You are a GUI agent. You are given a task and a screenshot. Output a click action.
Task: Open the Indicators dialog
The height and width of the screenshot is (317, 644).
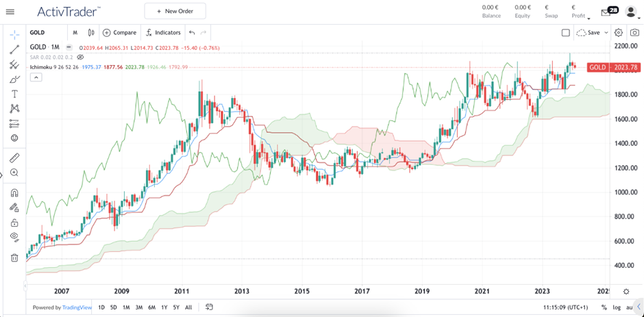coord(162,32)
